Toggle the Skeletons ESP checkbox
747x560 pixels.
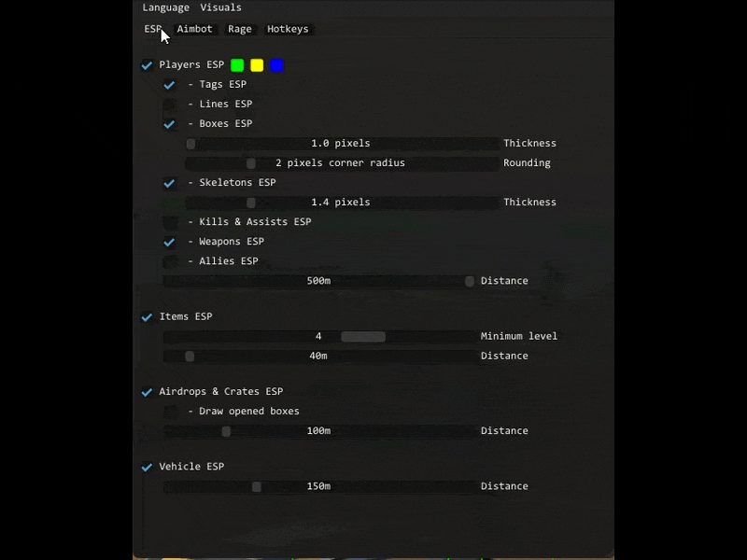pyautogui.click(x=169, y=183)
